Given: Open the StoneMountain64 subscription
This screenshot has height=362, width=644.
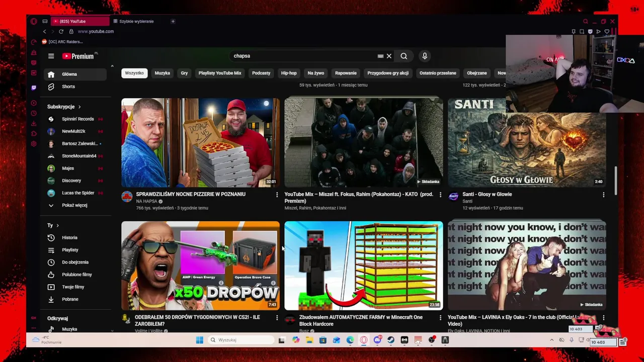Looking at the screenshot, I should 74,156.
